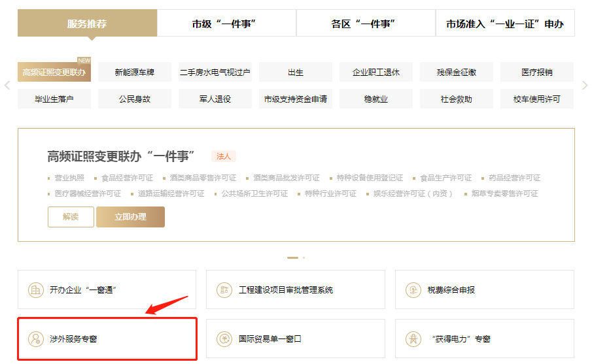
Task: Show previous services with left arrow
Action: 7,85
